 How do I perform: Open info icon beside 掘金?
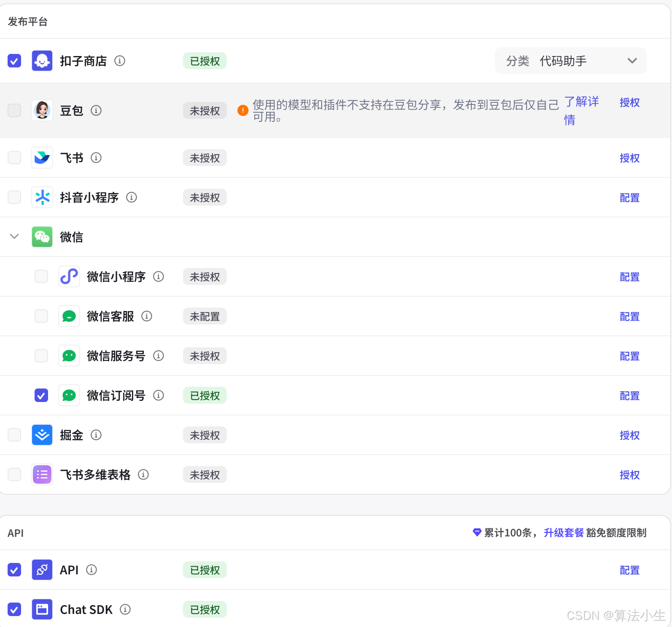pyautogui.click(x=96, y=435)
